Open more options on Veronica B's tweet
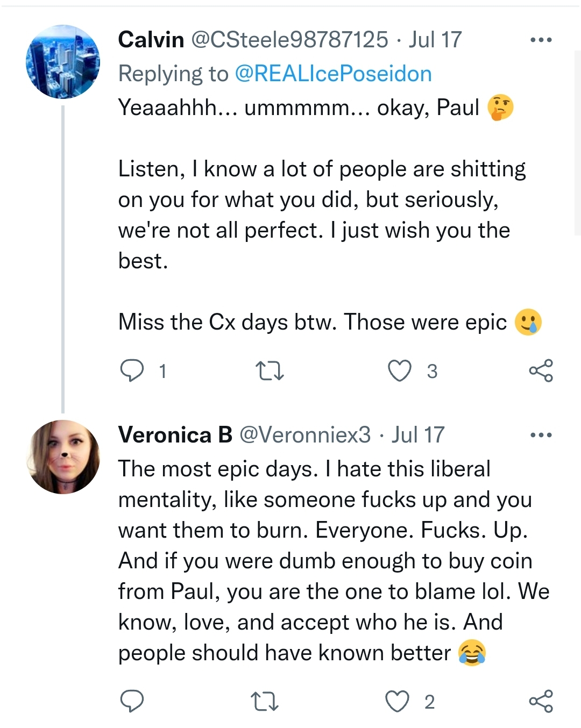This screenshot has width=581, height=728. coord(541,435)
